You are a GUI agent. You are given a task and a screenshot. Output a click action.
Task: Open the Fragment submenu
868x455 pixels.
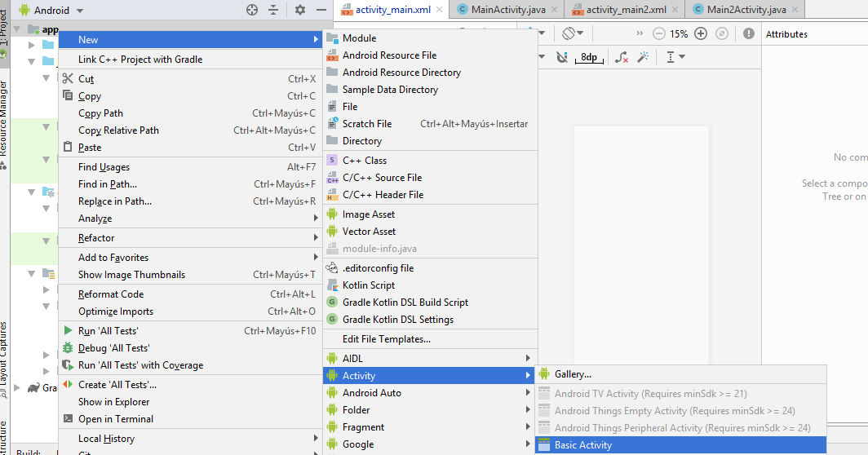tap(430, 427)
